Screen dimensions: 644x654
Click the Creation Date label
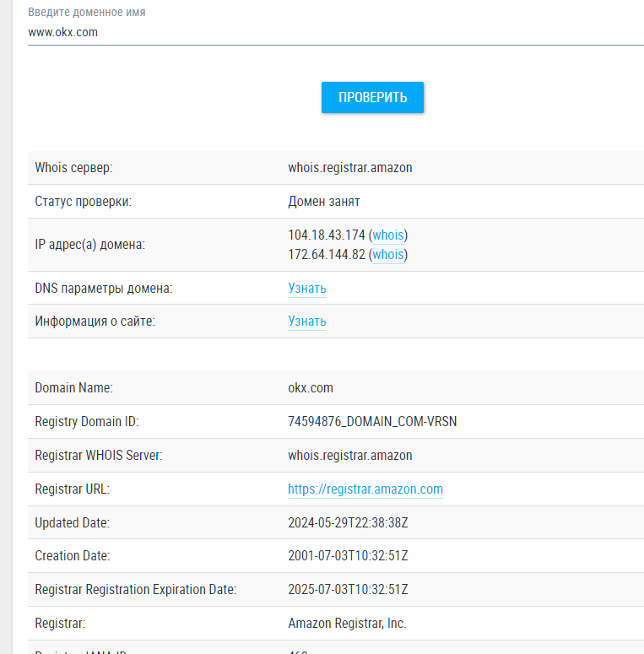(x=72, y=555)
